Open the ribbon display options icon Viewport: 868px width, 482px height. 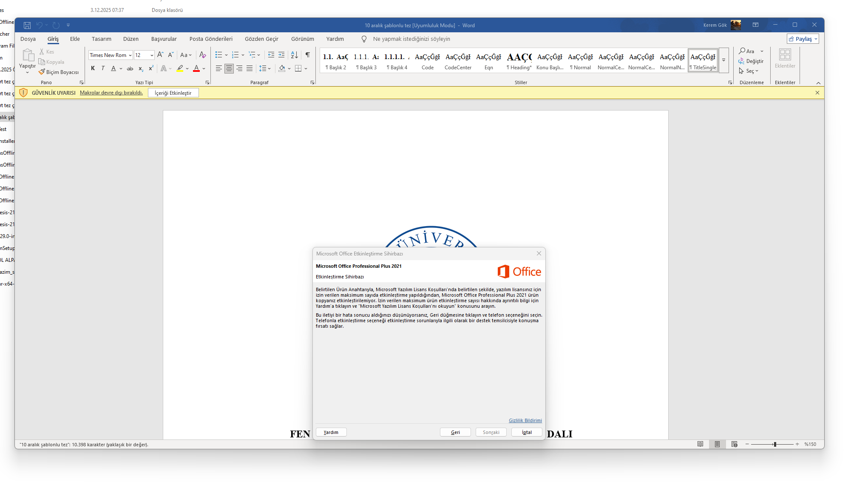(x=755, y=25)
